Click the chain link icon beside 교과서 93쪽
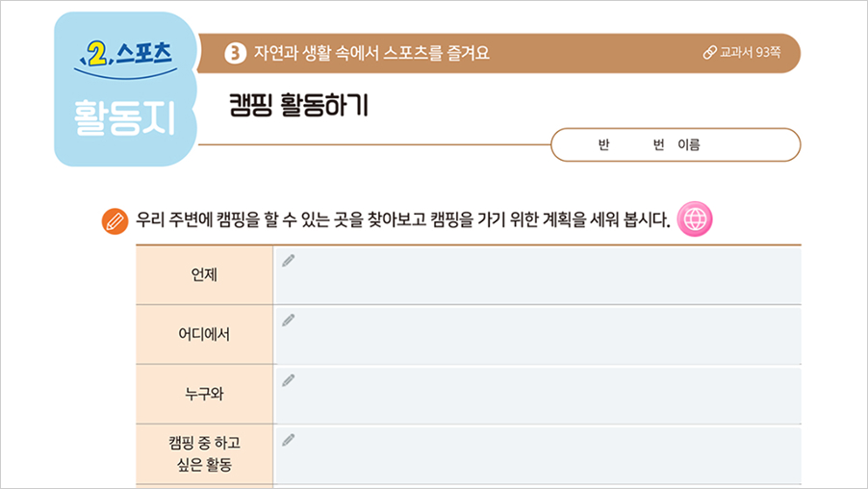 coord(709,53)
